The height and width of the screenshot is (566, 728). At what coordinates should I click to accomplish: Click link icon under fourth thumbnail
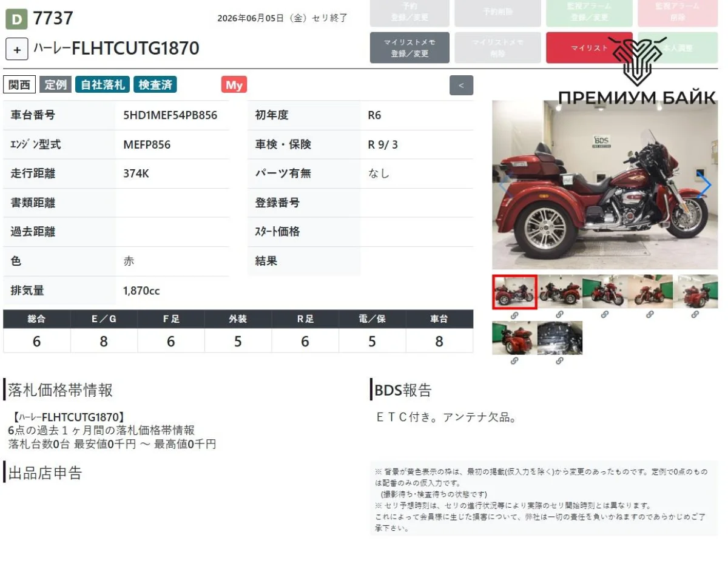click(x=650, y=315)
